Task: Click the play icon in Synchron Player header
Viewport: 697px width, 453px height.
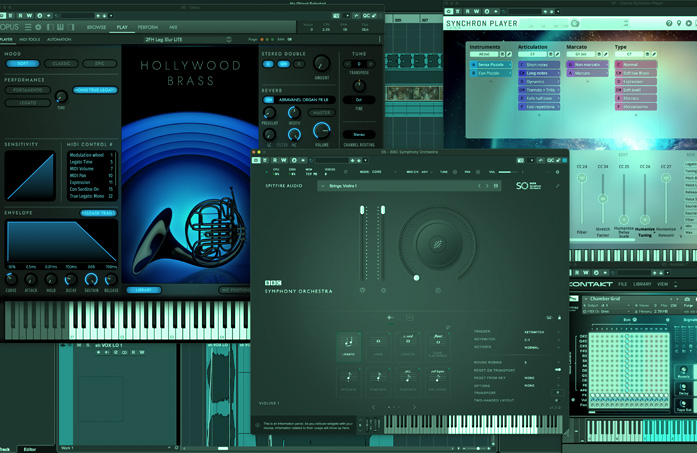Action: (689, 23)
